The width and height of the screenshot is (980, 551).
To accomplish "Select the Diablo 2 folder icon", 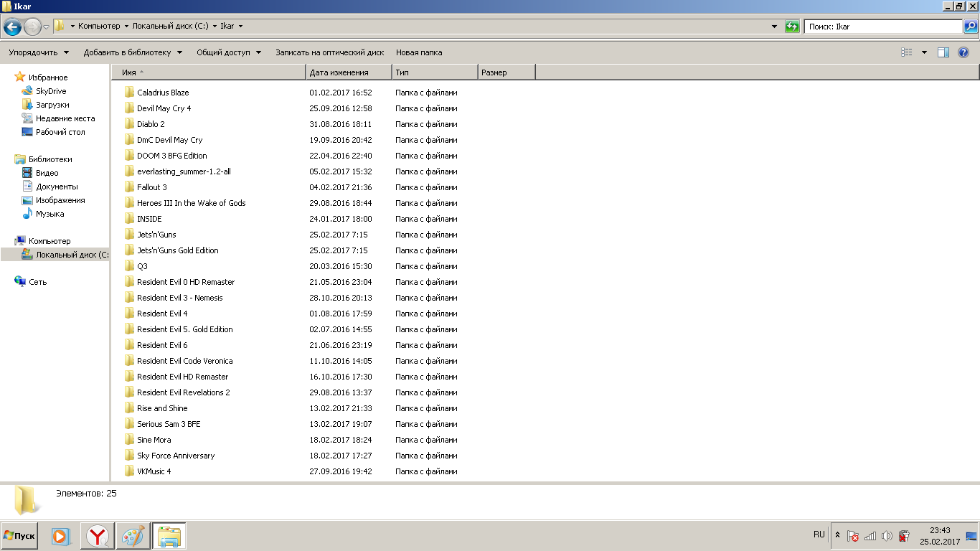I will point(129,124).
